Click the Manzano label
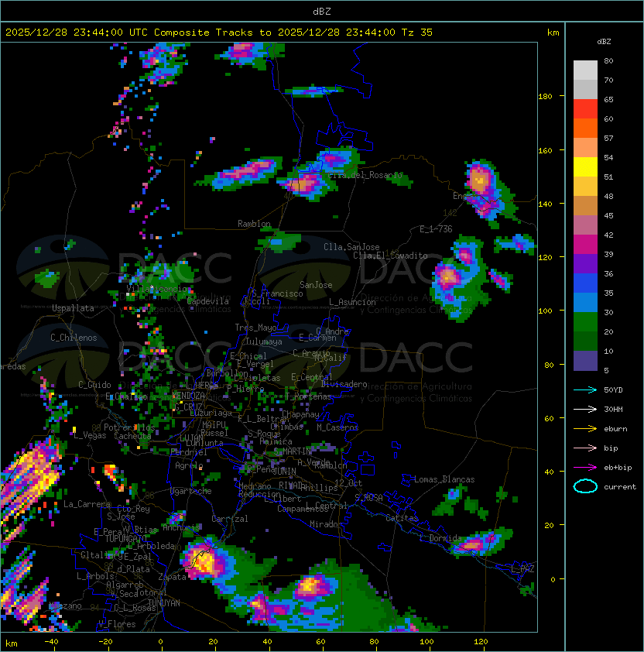Image resolution: width=644 pixels, height=652 pixels. point(65,606)
